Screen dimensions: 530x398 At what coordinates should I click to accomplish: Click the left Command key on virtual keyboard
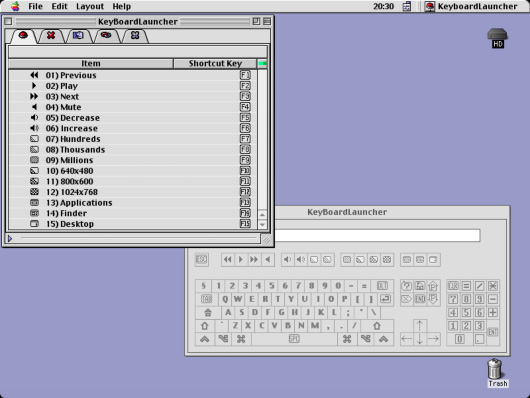[241, 339]
